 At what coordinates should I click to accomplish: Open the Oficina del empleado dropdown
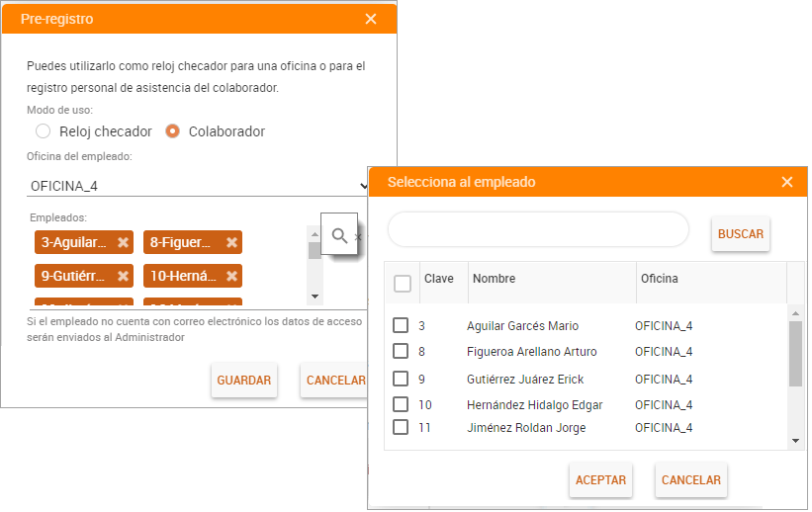(198, 186)
